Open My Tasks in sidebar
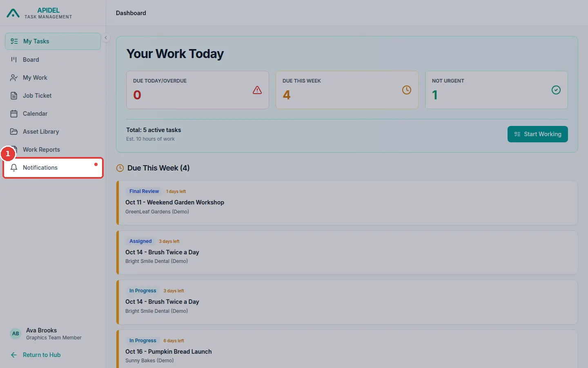The height and width of the screenshot is (368, 588). tap(53, 41)
